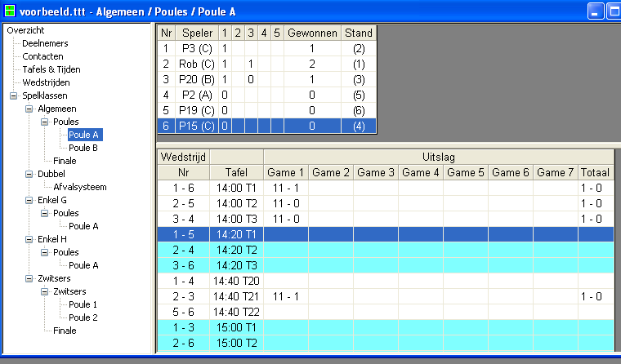Select the Wedstrijden tree item
621x364 pixels.
coord(46,82)
